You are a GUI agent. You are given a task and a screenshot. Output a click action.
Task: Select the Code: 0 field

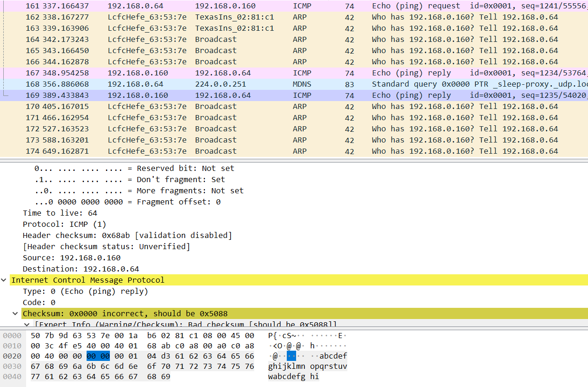pyautogui.click(x=39, y=302)
